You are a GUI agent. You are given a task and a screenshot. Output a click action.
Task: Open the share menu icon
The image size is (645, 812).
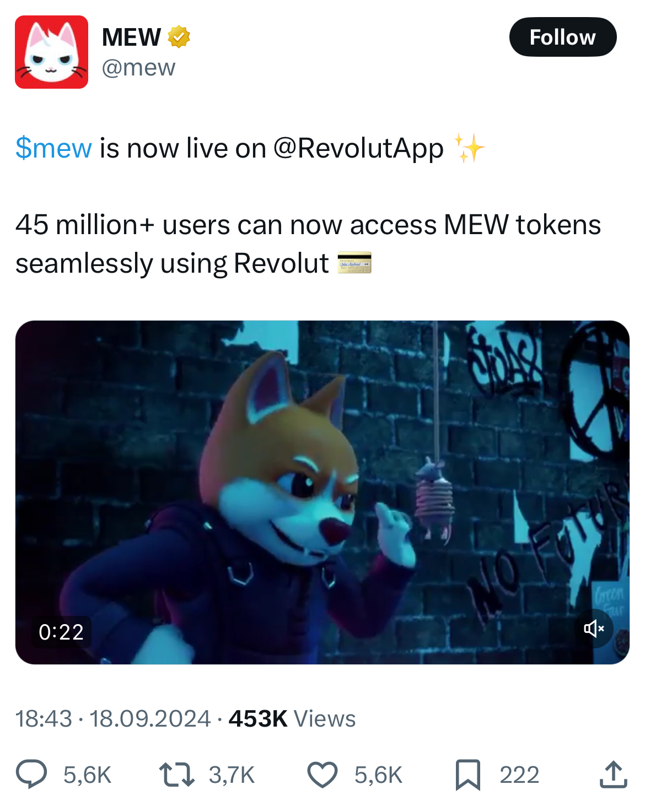(x=613, y=774)
